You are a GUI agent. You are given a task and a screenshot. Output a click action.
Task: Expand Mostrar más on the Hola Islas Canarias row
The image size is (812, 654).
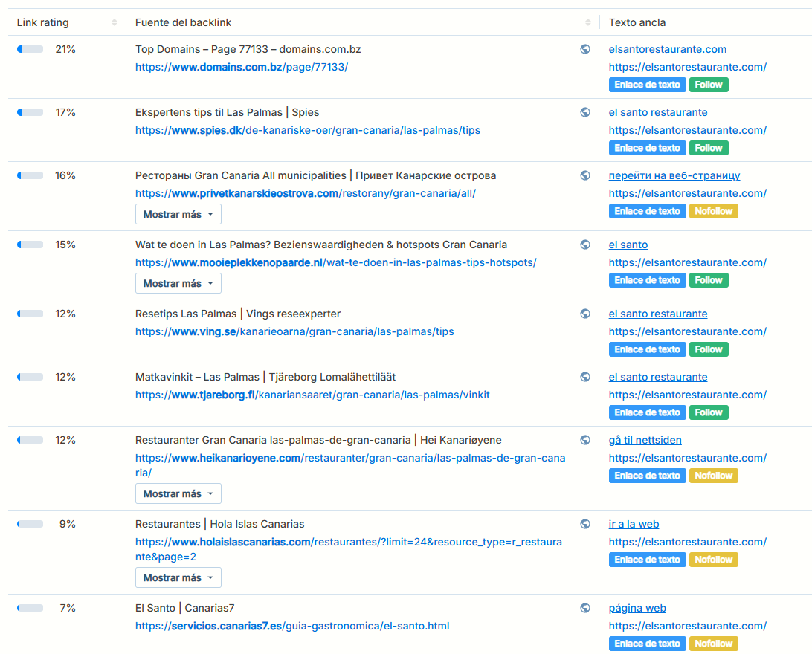tap(178, 577)
